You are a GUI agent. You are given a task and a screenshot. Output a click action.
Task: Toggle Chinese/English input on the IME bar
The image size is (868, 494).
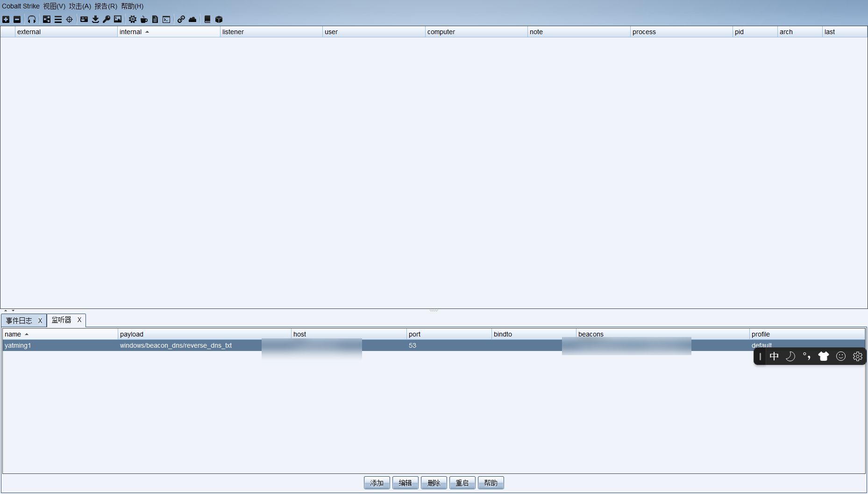click(774, 356)
